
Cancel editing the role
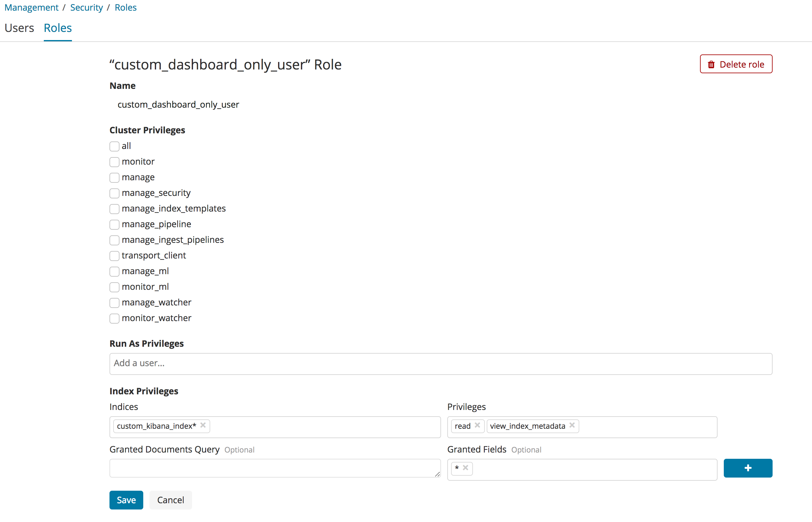point(170,500)
